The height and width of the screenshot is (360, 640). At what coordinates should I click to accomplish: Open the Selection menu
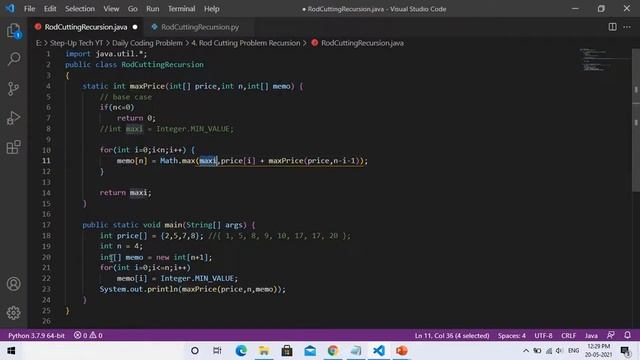point(80,9)
